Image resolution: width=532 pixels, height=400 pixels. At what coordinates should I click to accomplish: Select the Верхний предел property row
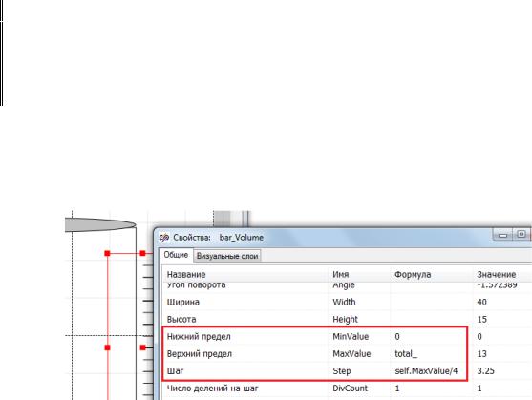coord(347,354)
